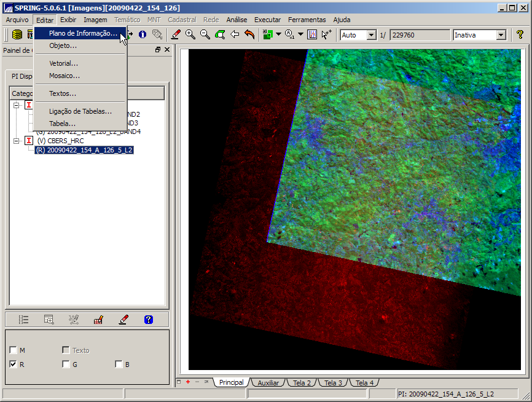
Task: Click the blue help icon in the panel
Action: coord(148,320)
